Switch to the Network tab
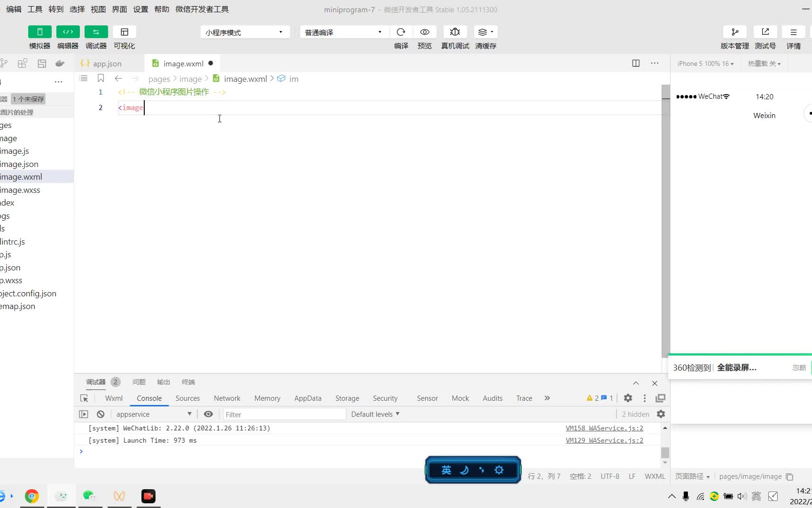812x508 pixels. point(227,398)
